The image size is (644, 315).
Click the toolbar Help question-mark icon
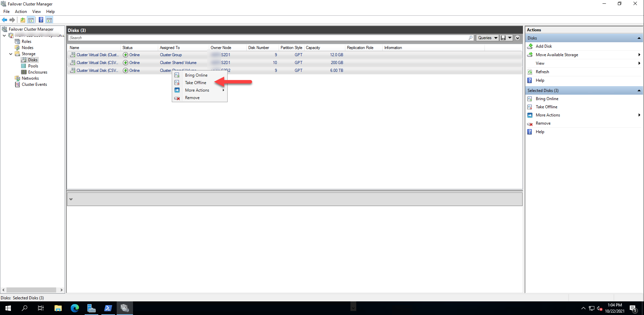click(x=41, y=20)
